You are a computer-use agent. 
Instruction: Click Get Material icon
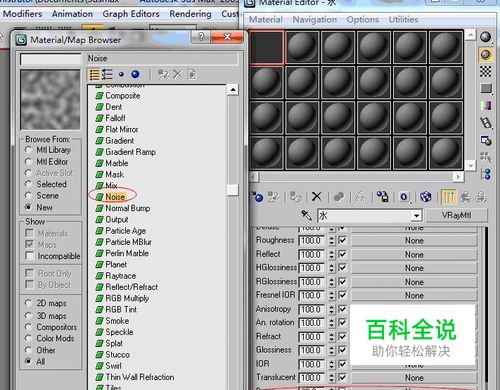point(258,197)
